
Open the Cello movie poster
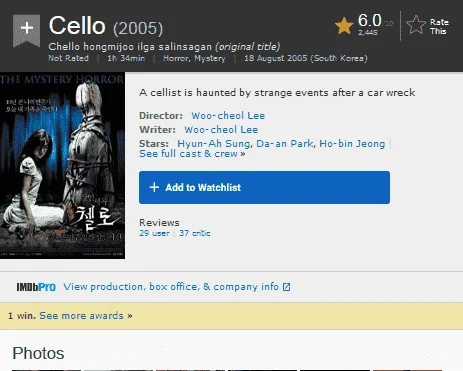coord(62,165)
